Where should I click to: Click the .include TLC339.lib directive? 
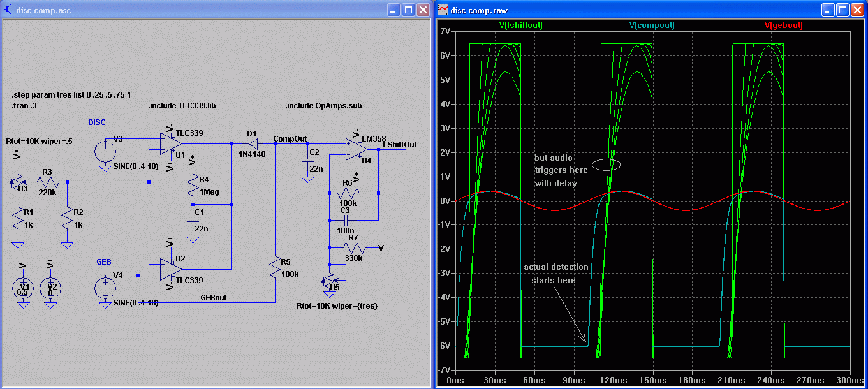pos(182,106)
